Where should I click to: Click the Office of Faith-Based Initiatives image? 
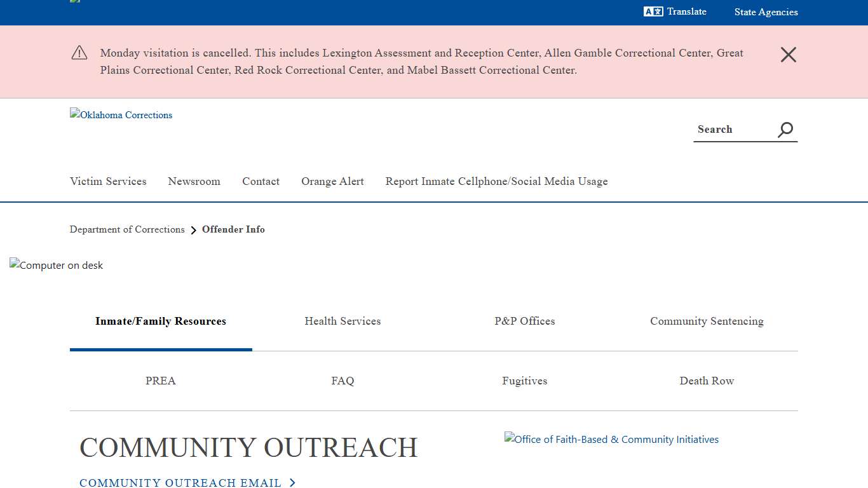click(611, 439)
